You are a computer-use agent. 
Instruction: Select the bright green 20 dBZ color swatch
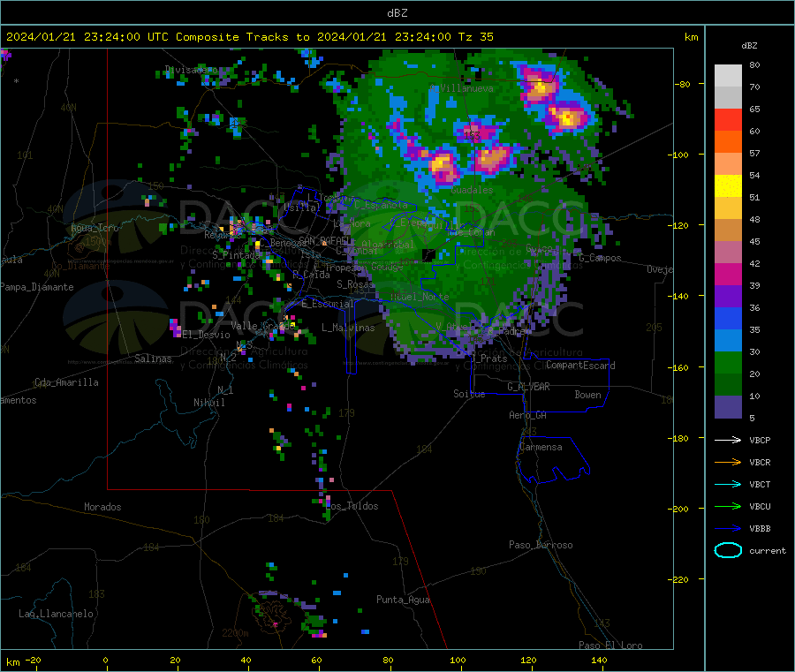click(728, 362)
